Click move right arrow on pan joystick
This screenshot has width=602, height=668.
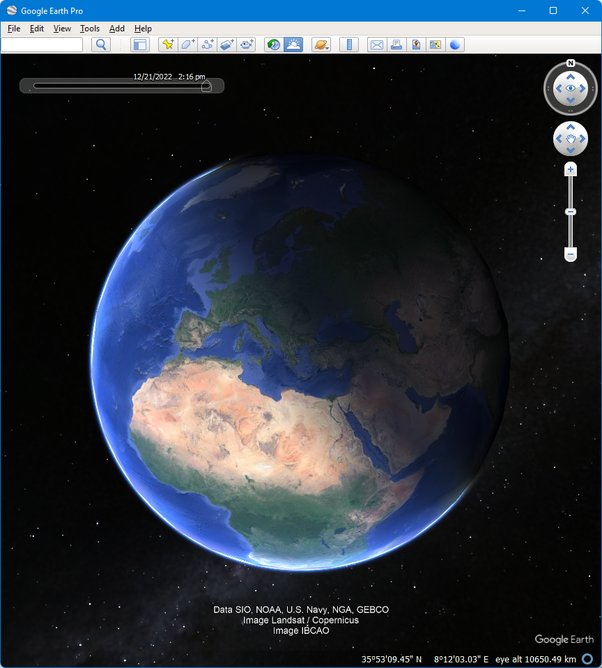(x=582, y=139)
